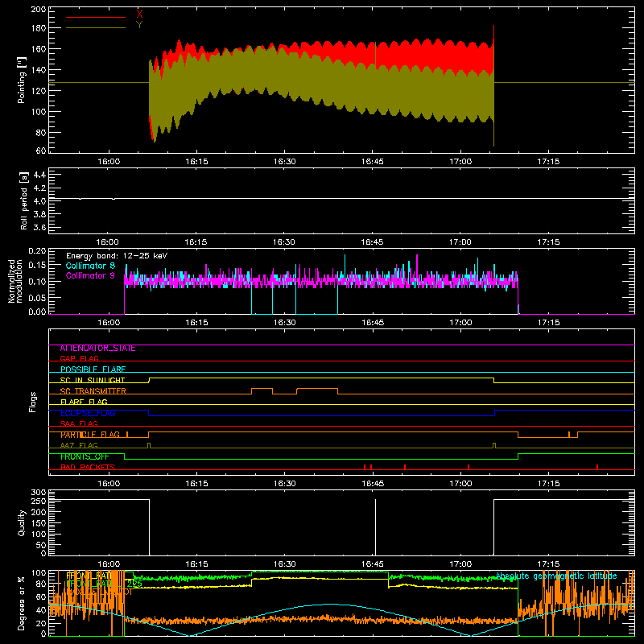Click the 300 tick on Quality axis

coord(38,493)
